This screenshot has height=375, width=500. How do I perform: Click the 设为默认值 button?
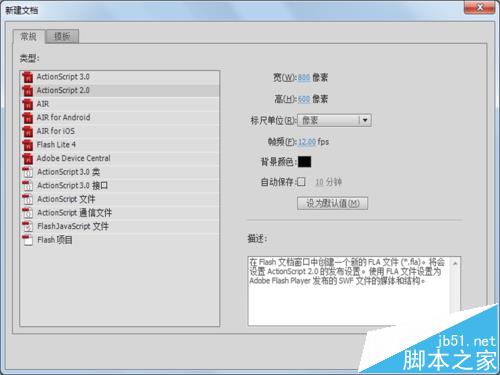[x=332, y=203]
